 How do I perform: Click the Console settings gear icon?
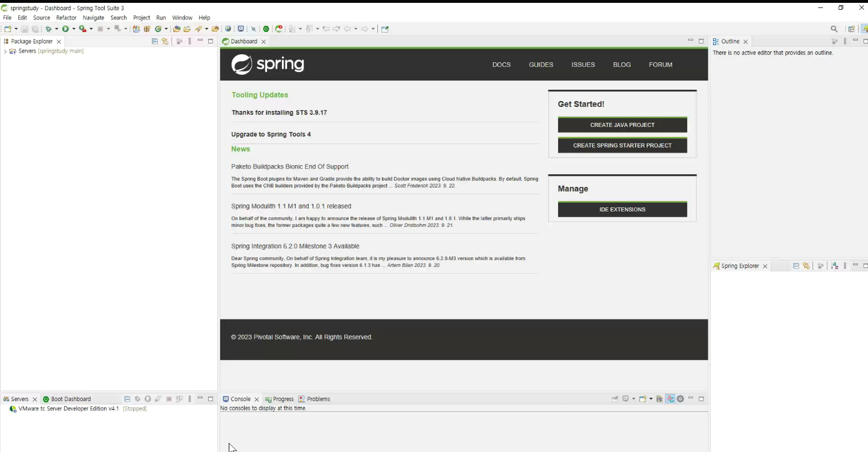680,399
